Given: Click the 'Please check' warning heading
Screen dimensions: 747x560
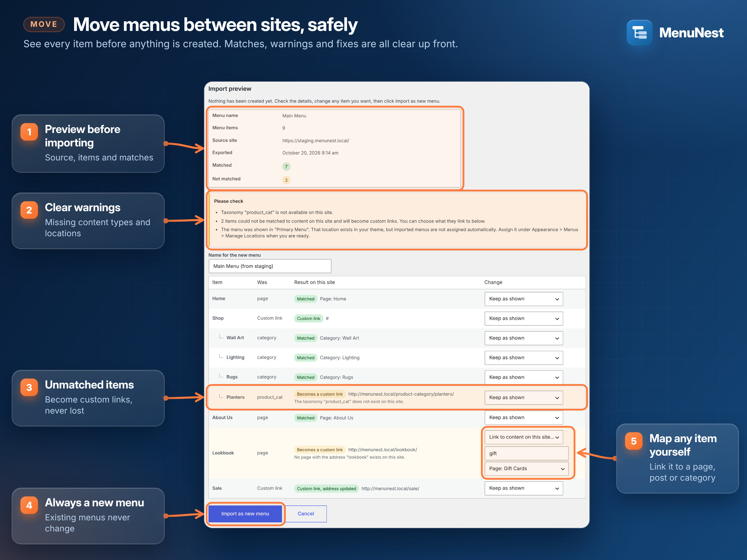Looking at the screenshot, I should coord(228,201).
